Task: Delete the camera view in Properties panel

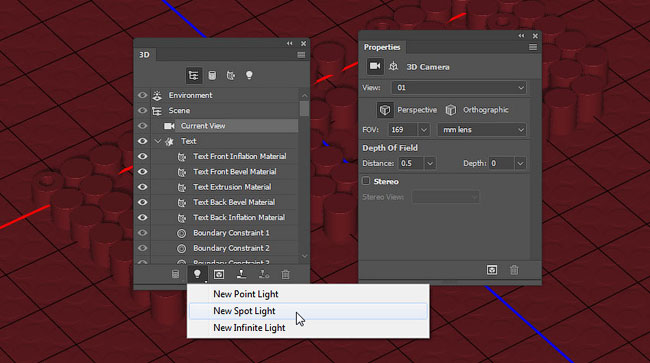Action: coord(514,270)
